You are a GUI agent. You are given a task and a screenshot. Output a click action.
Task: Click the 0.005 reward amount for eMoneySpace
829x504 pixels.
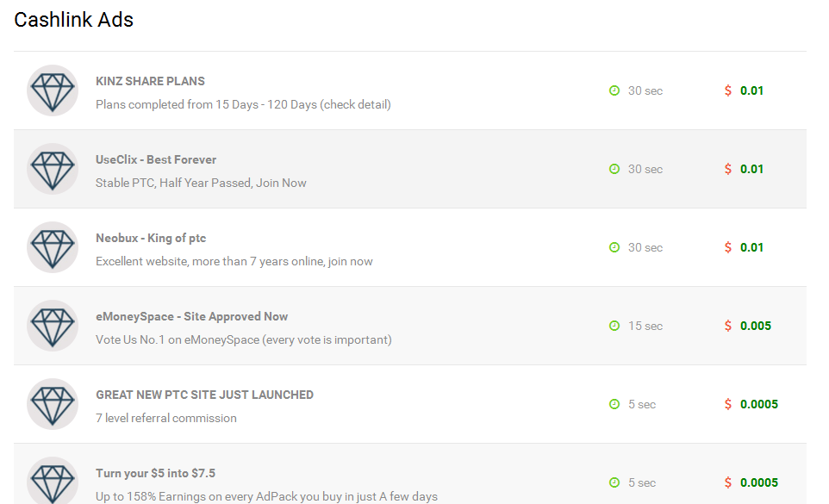click(756, 326)
